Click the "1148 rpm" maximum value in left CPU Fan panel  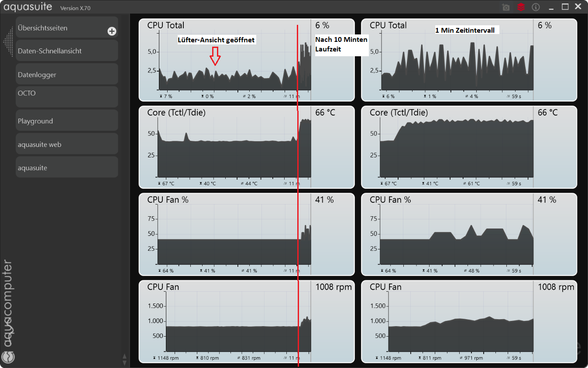coord(167,358)
